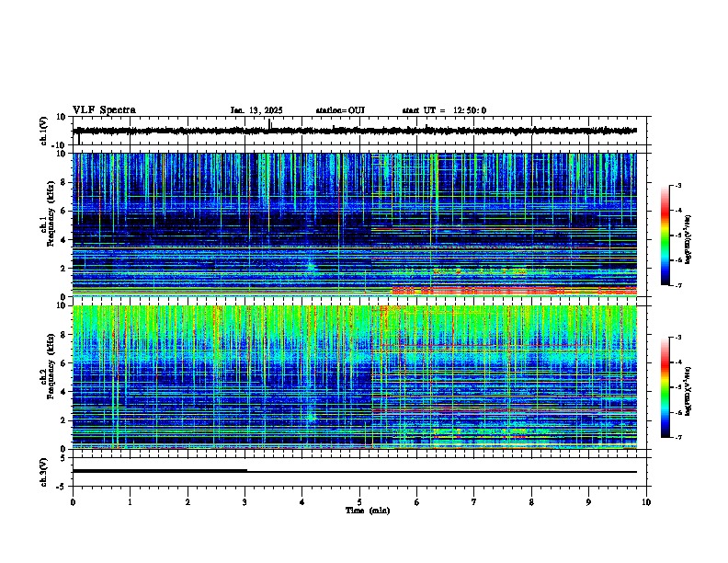
Task: Click the ch.3 voltage trace line
Action: [x=355, y=472]
